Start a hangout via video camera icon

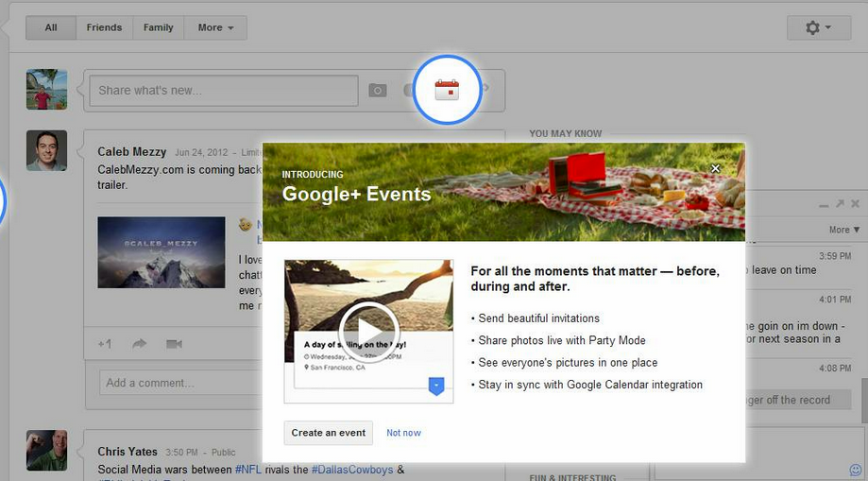[x=174, y=344]
